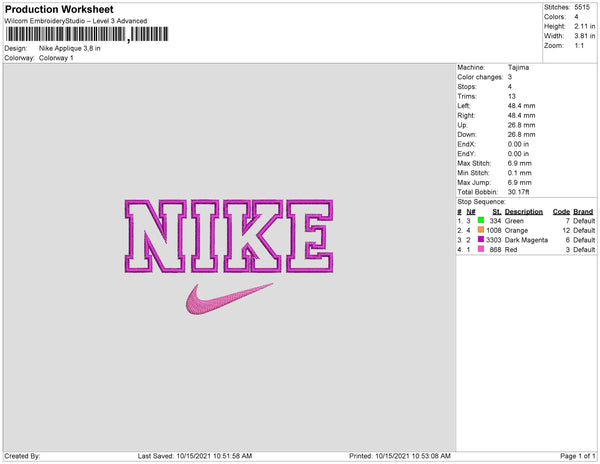600x464 pixels.
Task: Click the total bobbin value '30.17ft'
Action: coord(518,192)
